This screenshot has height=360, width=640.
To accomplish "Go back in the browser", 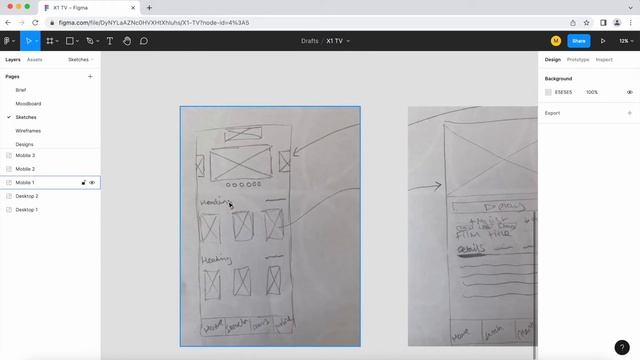I will pyautogui.click(x=8, y=23).
